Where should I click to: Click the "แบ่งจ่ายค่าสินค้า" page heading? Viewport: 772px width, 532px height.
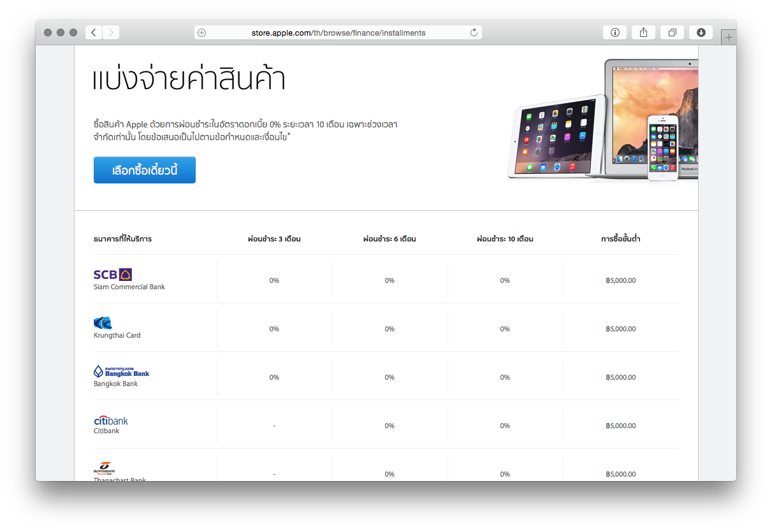point(189,80)
